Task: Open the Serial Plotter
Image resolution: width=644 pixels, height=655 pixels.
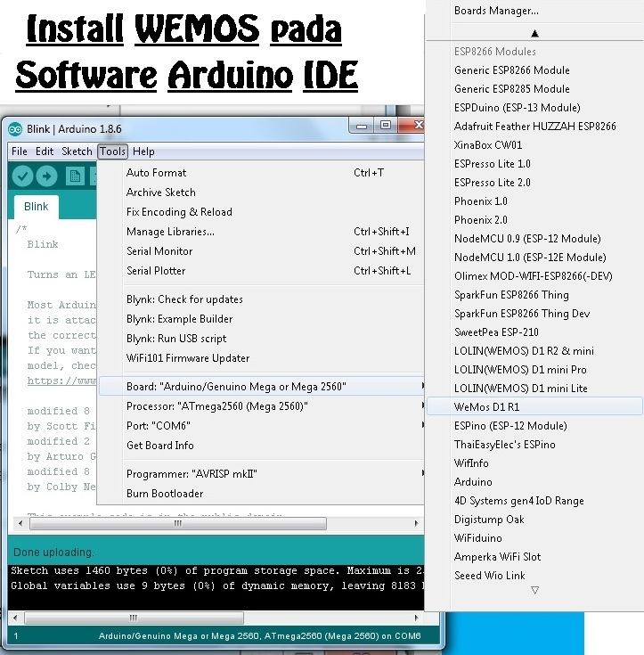Action: [x=261, y=271]
